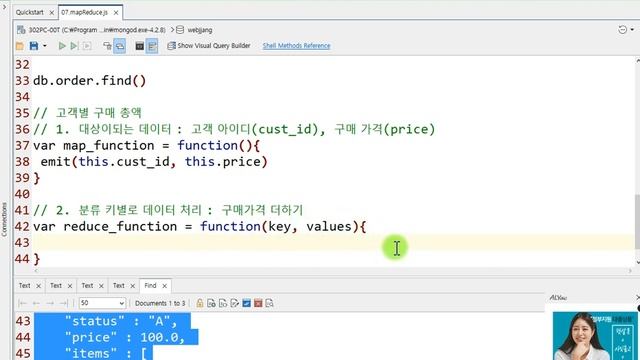The width and height of the screenshot is (640, 360).
Task: Toggle the padlock read-only icon
Action: [200, 303]
